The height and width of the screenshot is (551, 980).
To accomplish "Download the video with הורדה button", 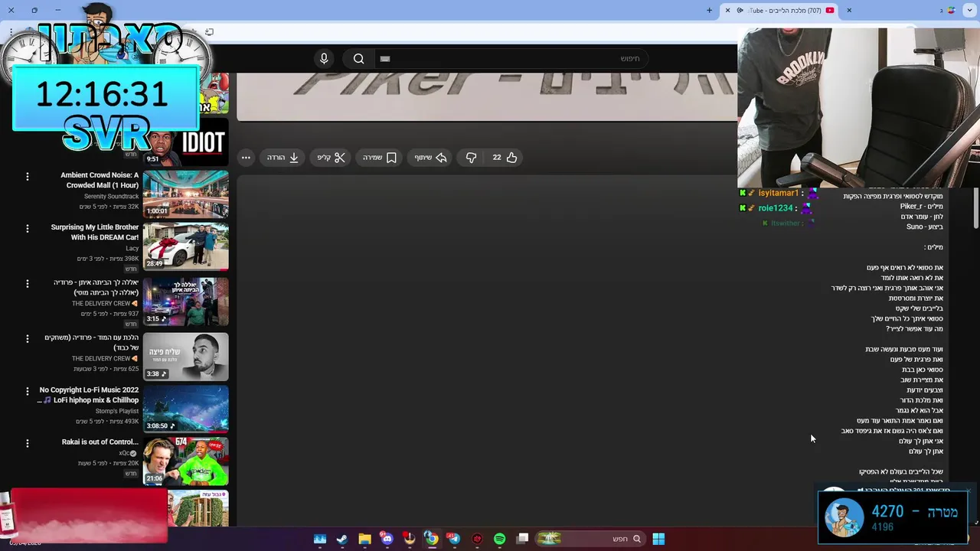I will click(283, 158).
